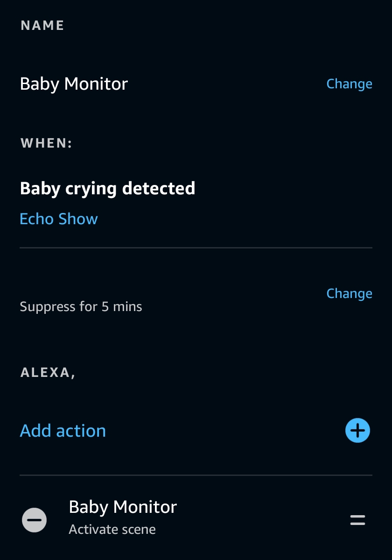Click the ALEXA, section header

(x=48, y=373)
